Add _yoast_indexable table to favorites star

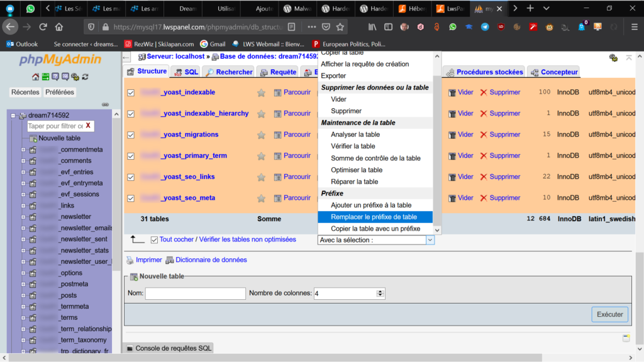(x=261, y=93)
